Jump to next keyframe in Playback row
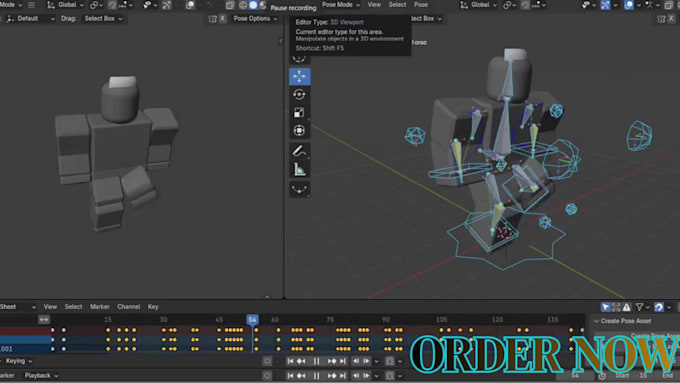The width and height of the screenshot is (680, 383). (332, 376)
